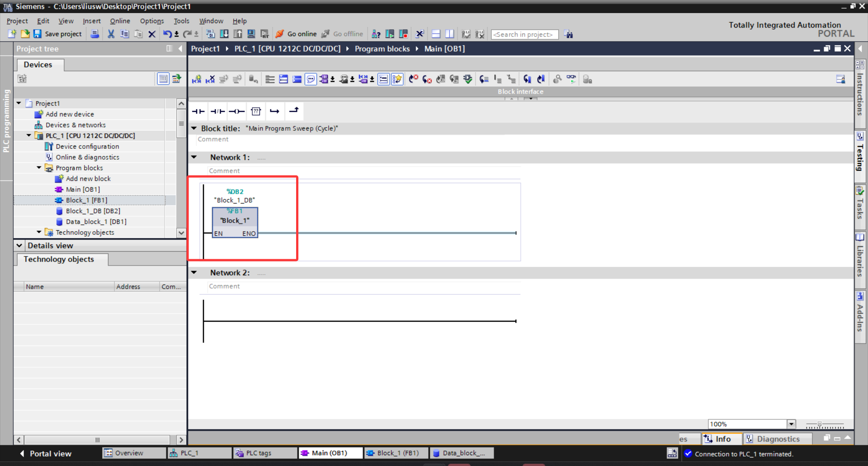This screenshot has height=466, width=868.
Task: Cut the selection with the scissors icon
Action: 111,34
